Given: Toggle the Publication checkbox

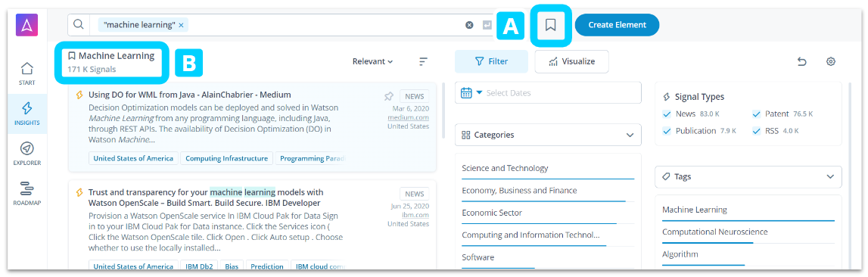Looking at the screenshot, I should [667, 131].
